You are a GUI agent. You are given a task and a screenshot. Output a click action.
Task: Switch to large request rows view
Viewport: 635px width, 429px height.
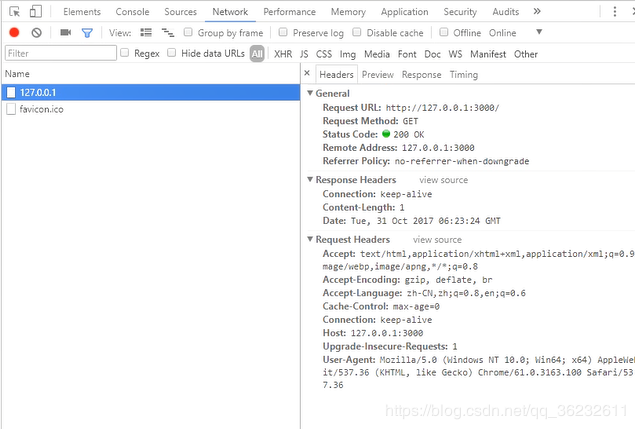[146, 32]
